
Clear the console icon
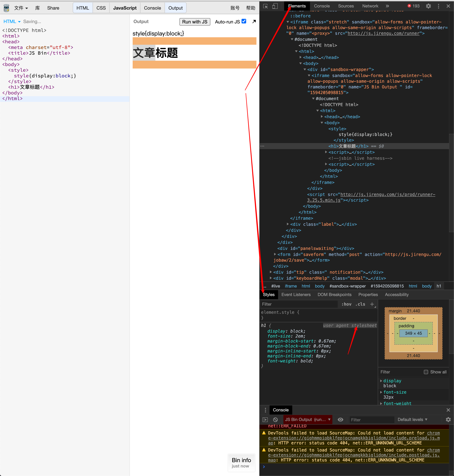pyautogui.click(x=275, y=420)
